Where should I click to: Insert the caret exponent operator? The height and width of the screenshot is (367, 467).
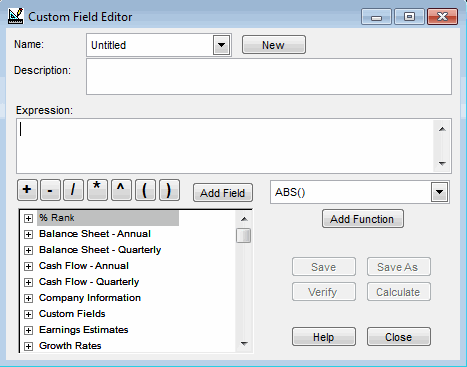coord(121,190)
